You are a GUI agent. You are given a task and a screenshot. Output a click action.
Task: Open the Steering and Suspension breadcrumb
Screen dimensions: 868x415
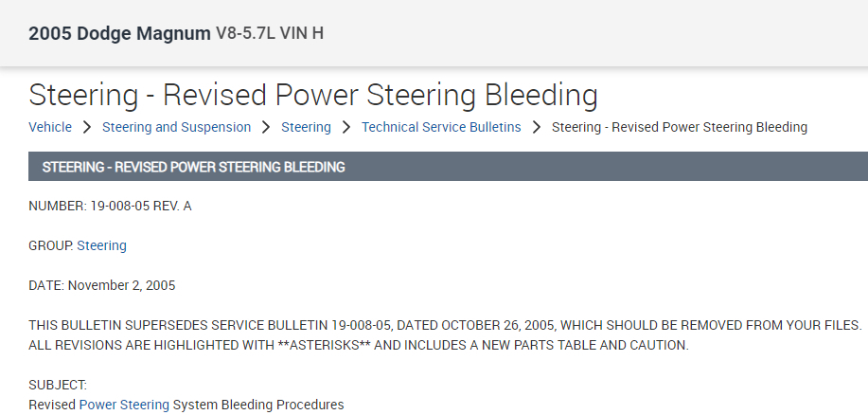tap(176, 127)
